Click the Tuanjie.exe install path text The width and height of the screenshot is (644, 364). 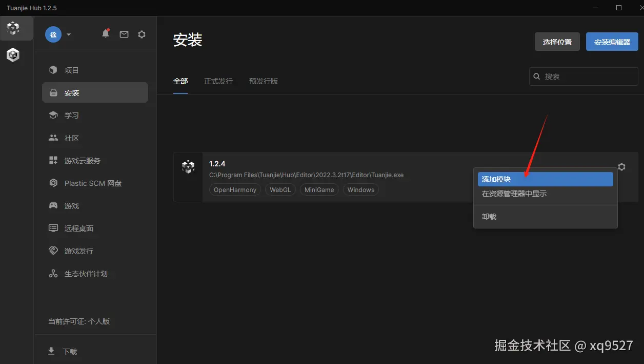(x=307, y=175)
